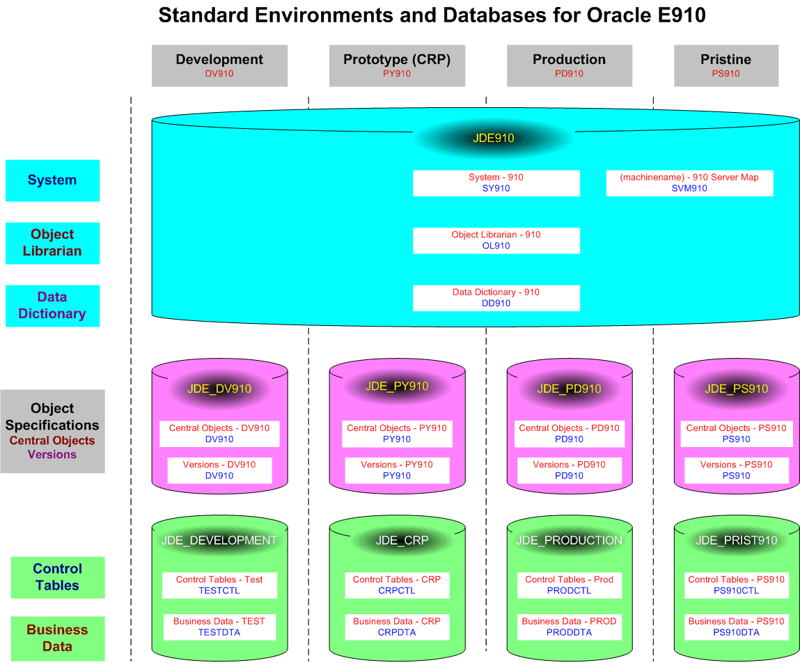Click the JDE_PY910 database name
Image resolution: width=800 pixels, height=672 pixels.
(397, 386)
